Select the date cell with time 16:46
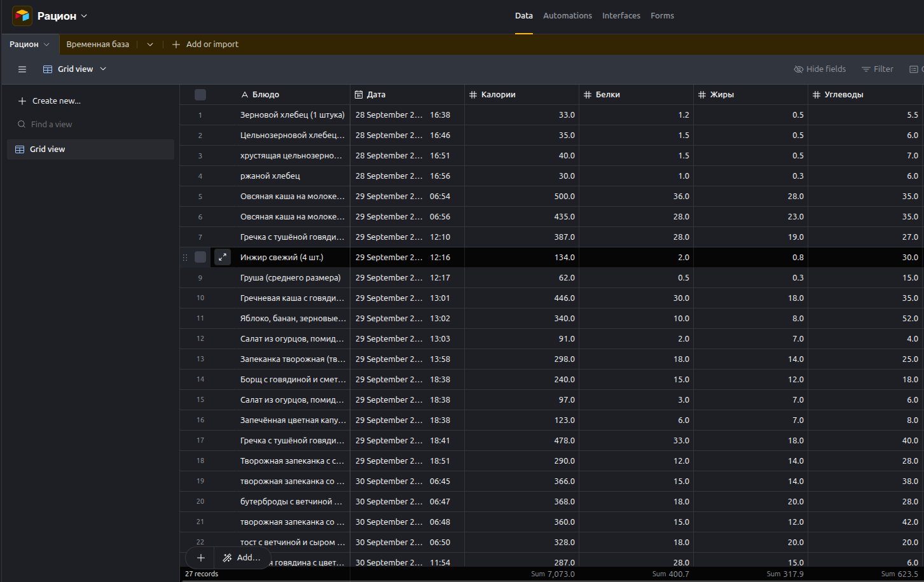The image size is (924, 582). coord(407,135)
